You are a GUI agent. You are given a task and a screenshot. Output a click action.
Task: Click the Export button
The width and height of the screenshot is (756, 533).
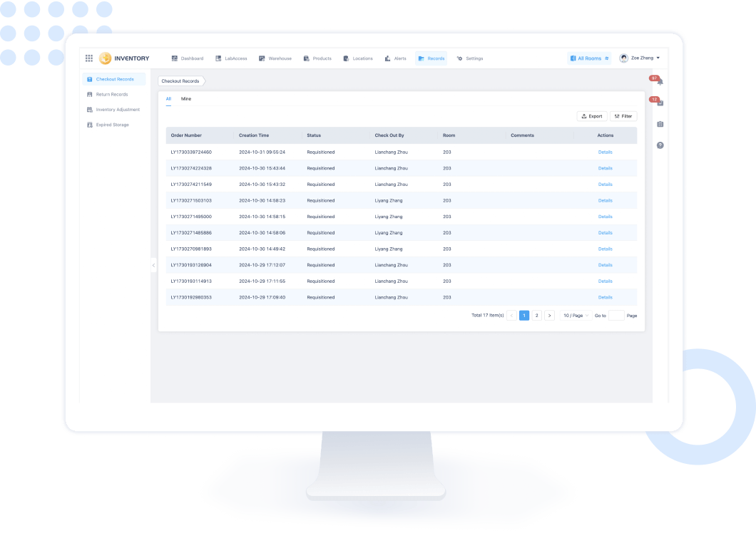click(x=591, y=116)
